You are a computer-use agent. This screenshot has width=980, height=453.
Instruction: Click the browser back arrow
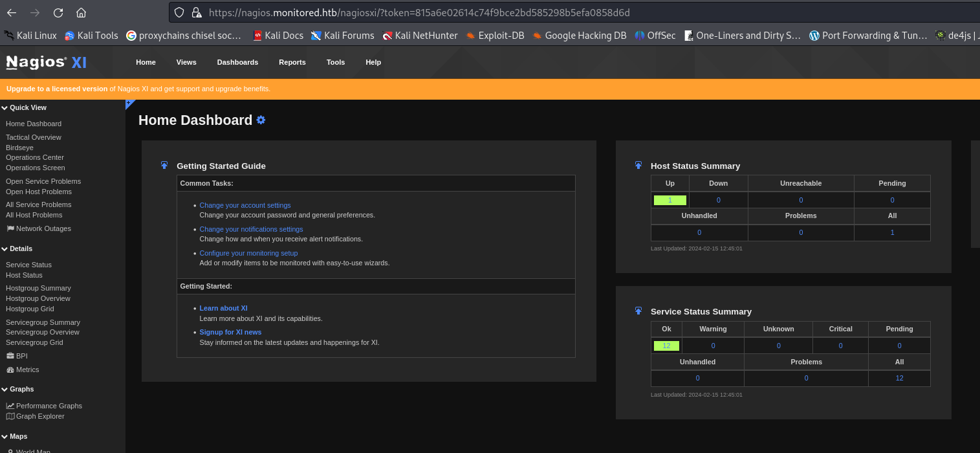click(x=12, y=12)
